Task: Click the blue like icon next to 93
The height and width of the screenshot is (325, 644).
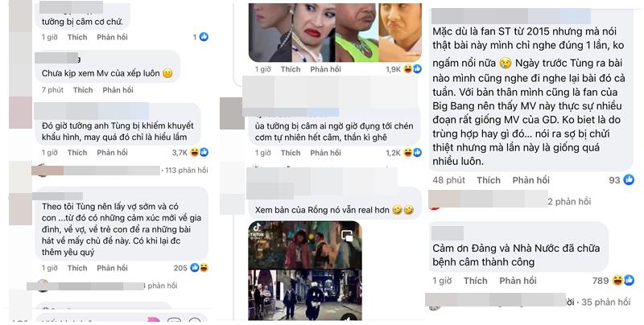Action: pos(629,179)
